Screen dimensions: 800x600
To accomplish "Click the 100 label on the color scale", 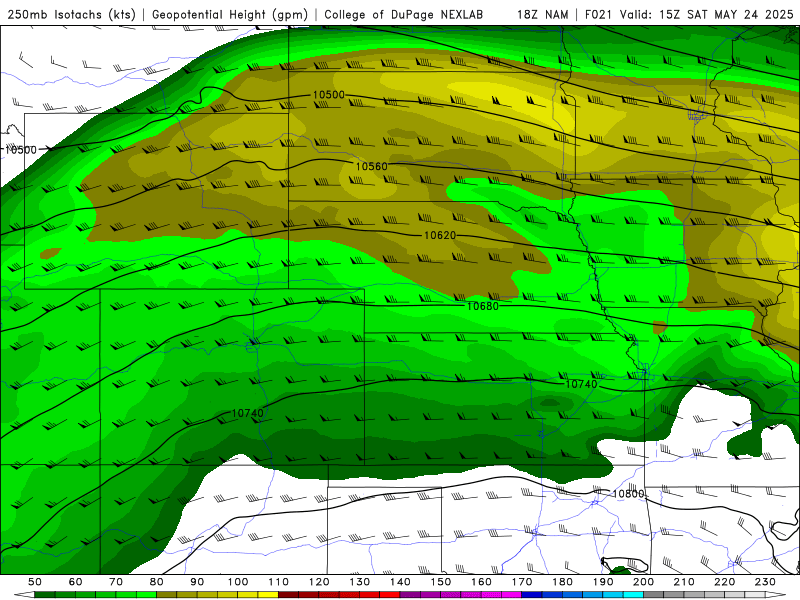I will pos(238,582).
